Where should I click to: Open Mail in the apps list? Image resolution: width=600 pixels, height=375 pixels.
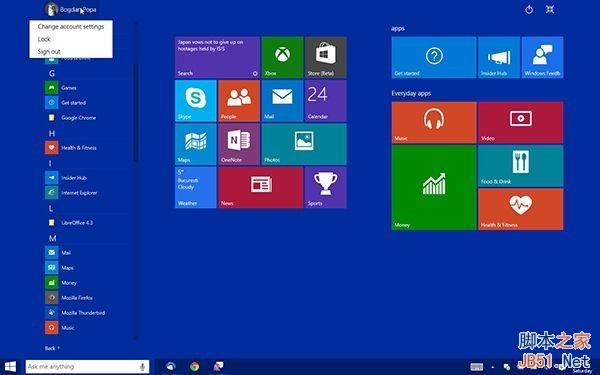(x=87, y=253)
